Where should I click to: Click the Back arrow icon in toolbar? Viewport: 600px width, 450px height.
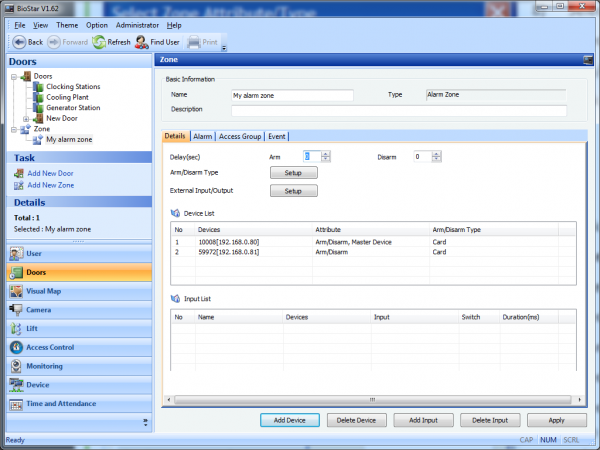coord(18,42)
